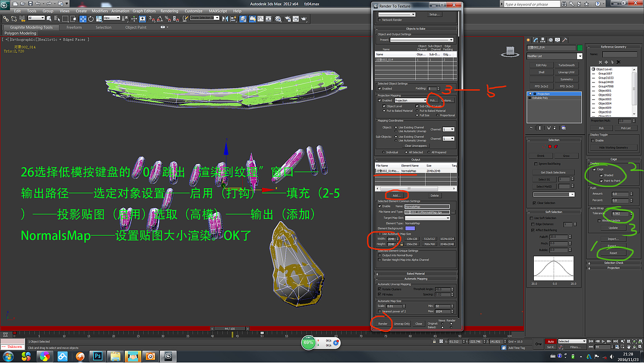Screen dimensions: 644x364
Task: Select the Face sub-object level icon
Action: pyautogui.click(x=549, y=146)
